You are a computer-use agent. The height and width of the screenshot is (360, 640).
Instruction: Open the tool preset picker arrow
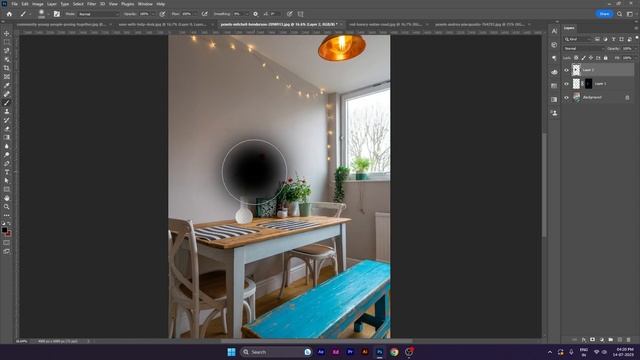[x=30, y=14]
